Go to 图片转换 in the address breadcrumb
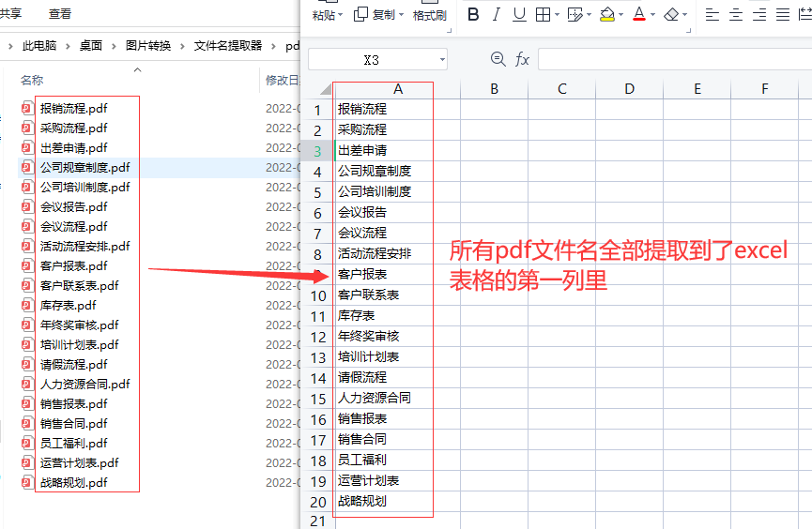 pos(148,46)
